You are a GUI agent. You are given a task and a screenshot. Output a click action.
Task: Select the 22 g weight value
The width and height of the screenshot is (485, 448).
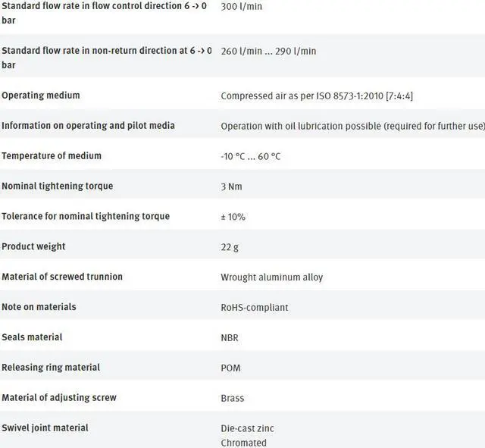click(x=229, y=247)
